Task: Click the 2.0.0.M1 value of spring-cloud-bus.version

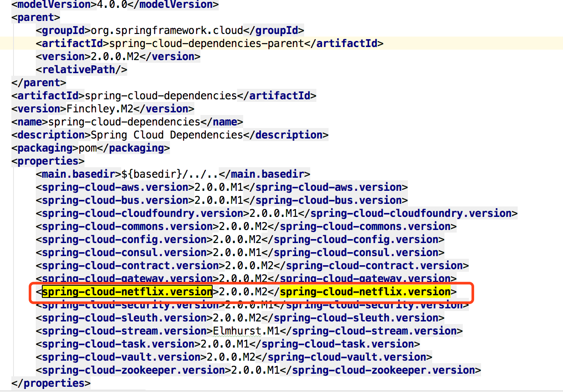Action: [x=218, y=200]
